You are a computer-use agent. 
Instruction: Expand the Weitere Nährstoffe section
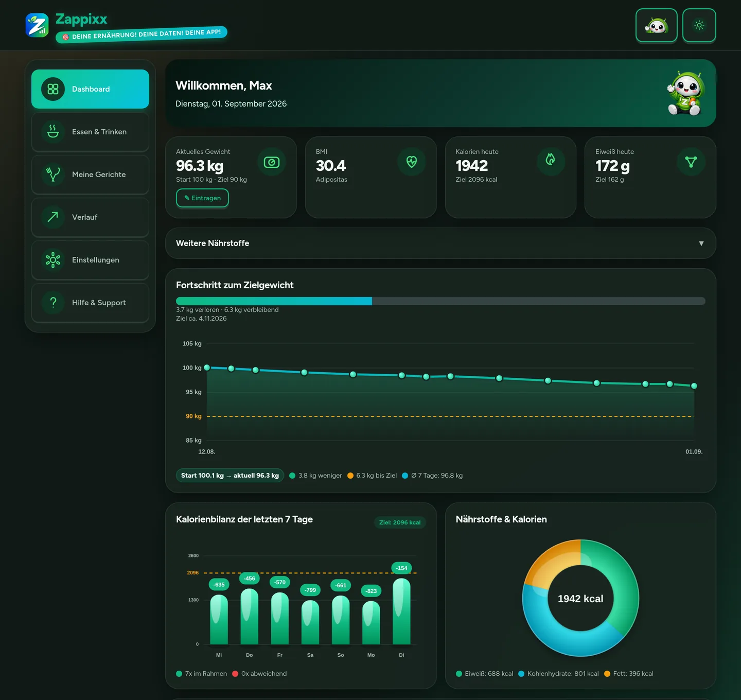pyautogui.click(x=440, y=243)
